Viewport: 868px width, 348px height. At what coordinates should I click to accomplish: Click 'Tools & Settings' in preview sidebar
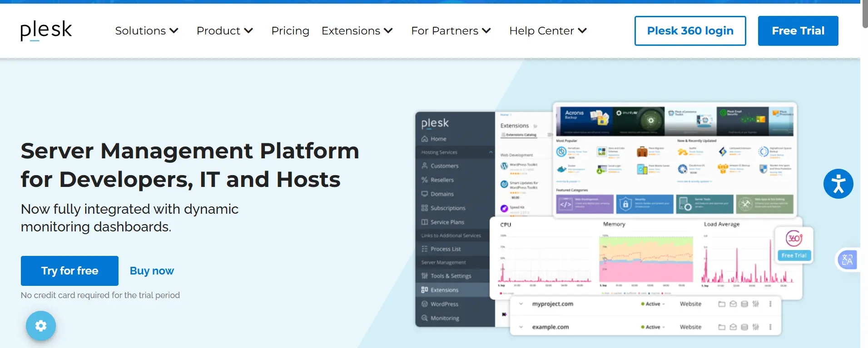451,276
